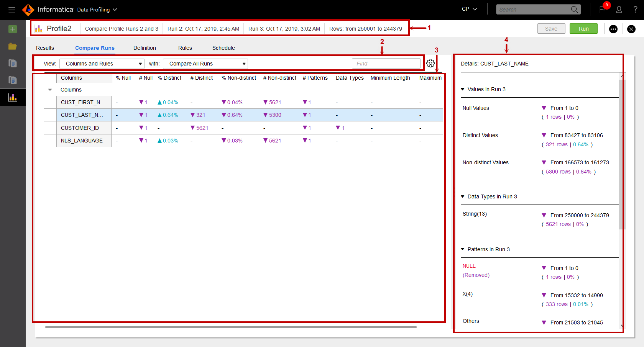
Task: Select the NLS_LANGUAGE column row
Action: tap(243, 141)
